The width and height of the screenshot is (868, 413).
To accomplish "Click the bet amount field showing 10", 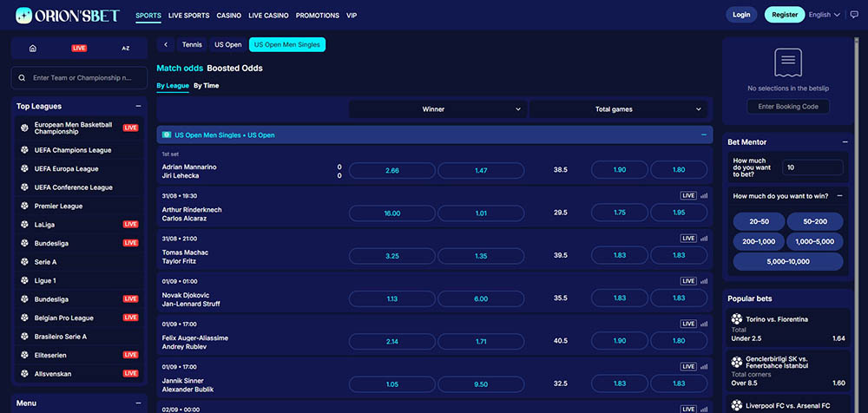I will coord(812,167).
